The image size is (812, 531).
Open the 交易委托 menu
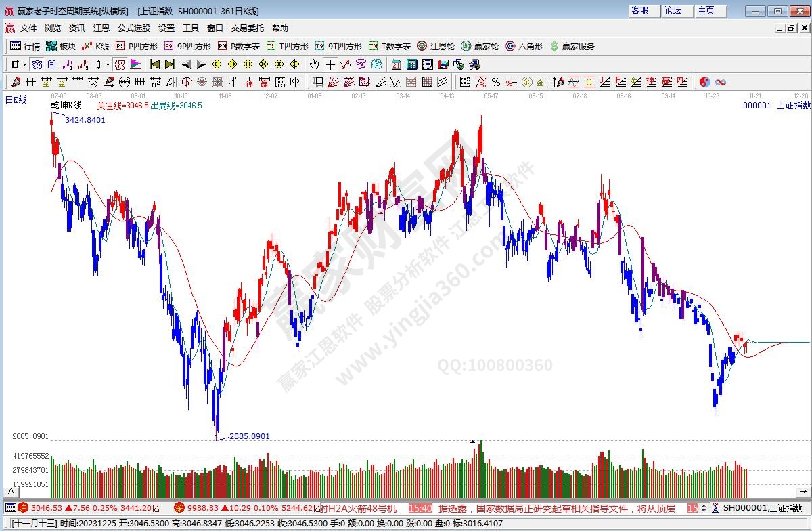[248, 28]
